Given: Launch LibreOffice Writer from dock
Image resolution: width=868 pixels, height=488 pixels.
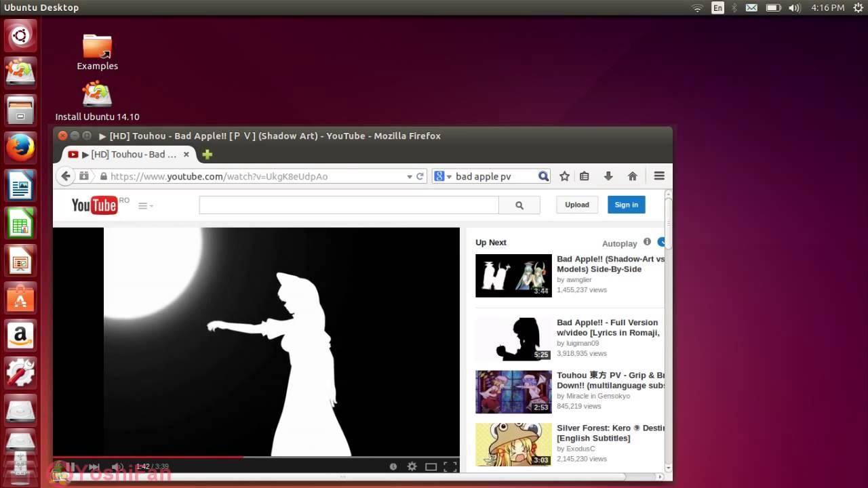Looking at the screenshot, I should coord(20,186).
